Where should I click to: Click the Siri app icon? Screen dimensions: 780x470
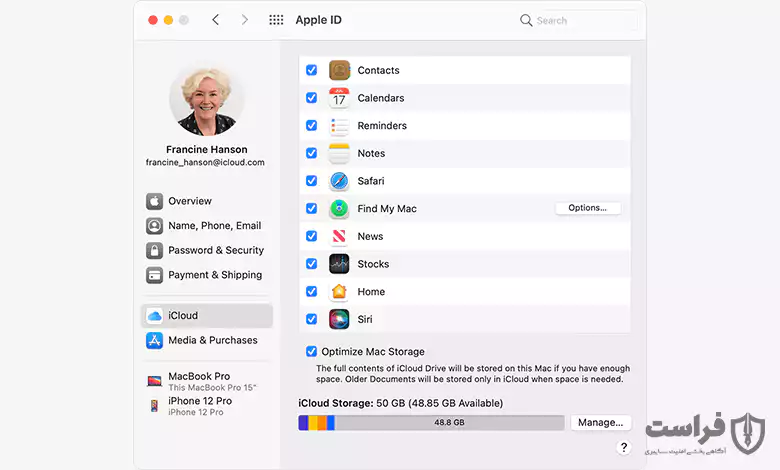339,319
